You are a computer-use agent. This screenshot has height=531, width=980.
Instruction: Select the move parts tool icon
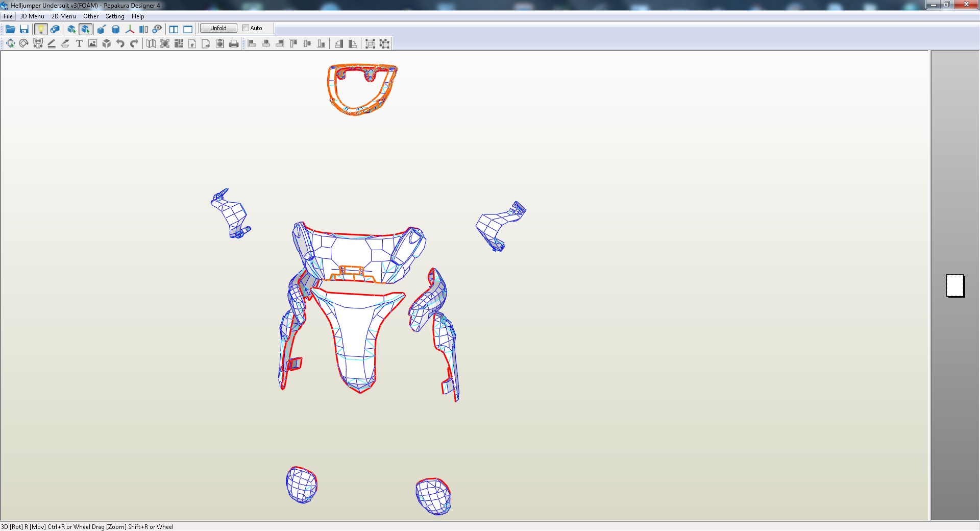(10, 43)
